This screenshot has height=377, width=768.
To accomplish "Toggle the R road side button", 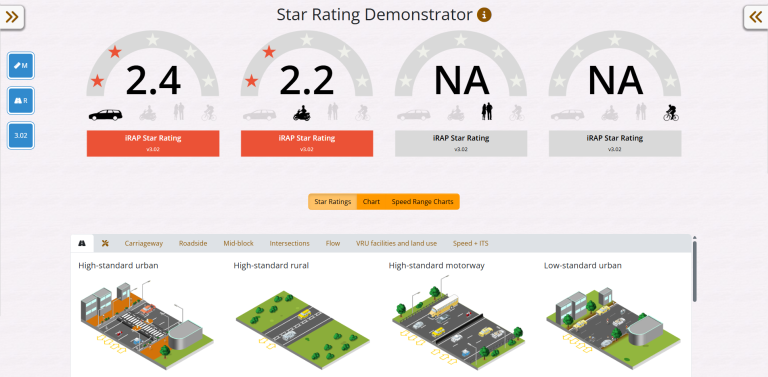I will click(21, 101).
